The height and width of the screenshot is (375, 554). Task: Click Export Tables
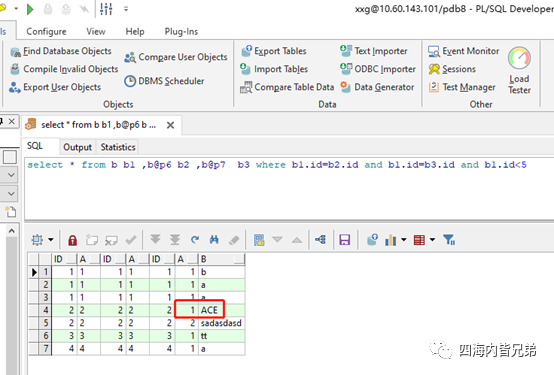274,51
